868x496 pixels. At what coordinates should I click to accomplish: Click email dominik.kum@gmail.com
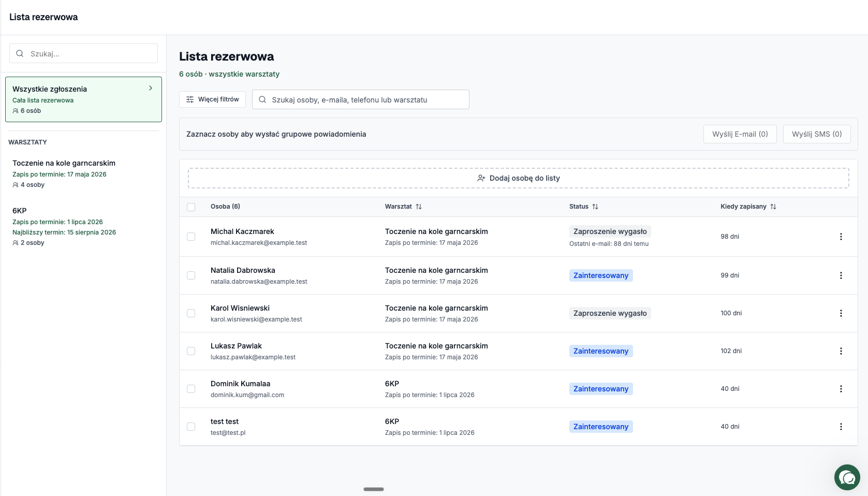247,395
